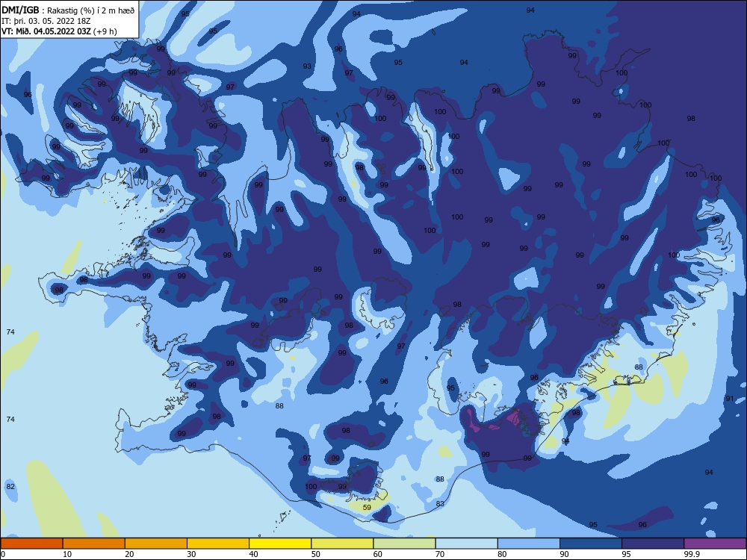747x560 pixels.
Task: Select the pale yellow 50–60 legend swatch
Action: click(x=342, y=544)
